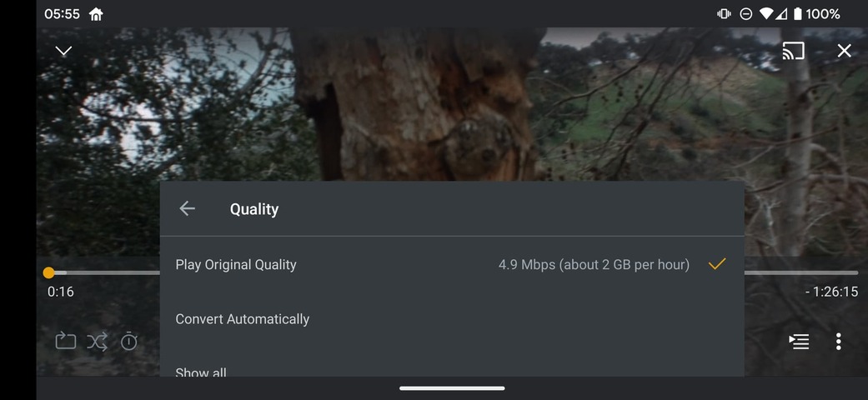Screen dimensions: 868x400
Task: Expand Show all quality options
Action: [x=452, y=368]
